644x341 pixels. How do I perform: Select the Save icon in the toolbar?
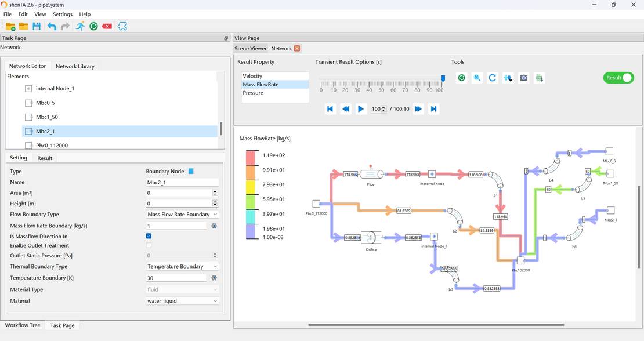pyautogui.click(x=37, y=26)
